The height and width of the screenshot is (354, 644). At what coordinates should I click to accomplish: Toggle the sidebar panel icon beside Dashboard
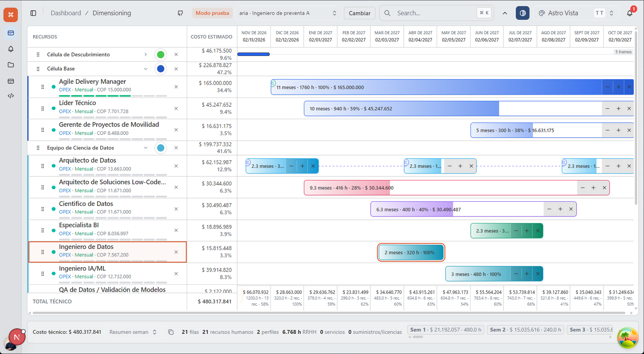(x=33, y=13)
